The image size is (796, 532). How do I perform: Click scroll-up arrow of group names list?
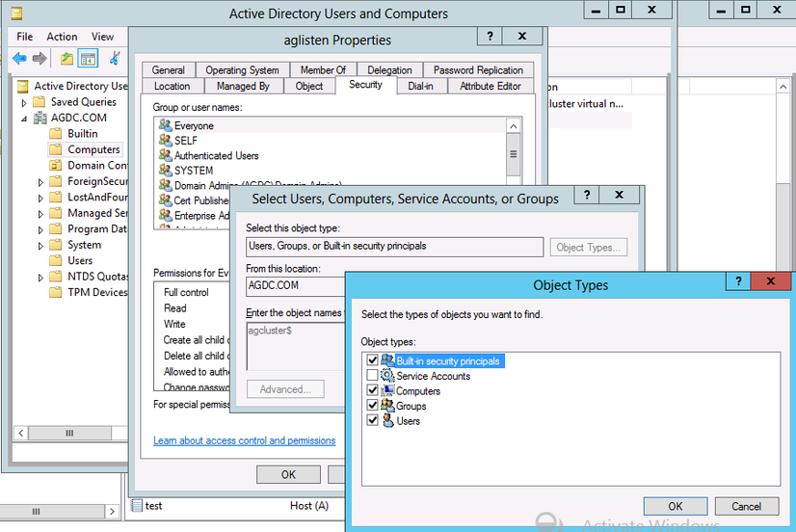click(514, 126)
